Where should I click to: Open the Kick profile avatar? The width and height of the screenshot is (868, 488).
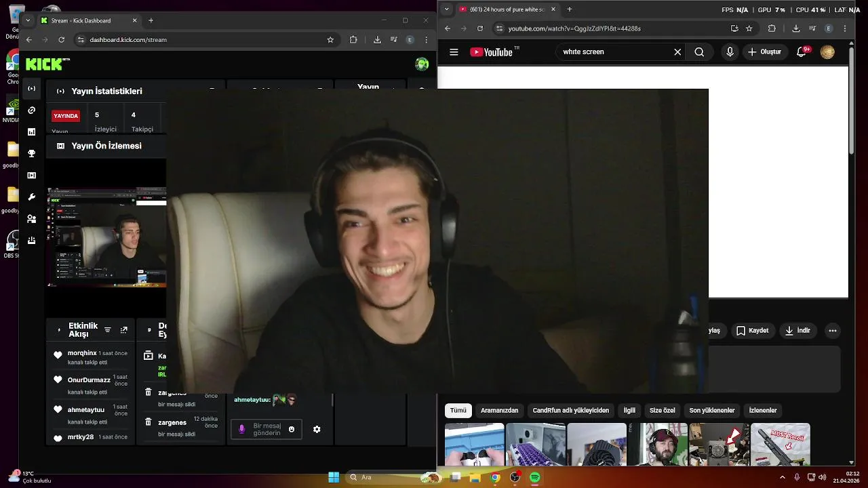click(422, 64)
